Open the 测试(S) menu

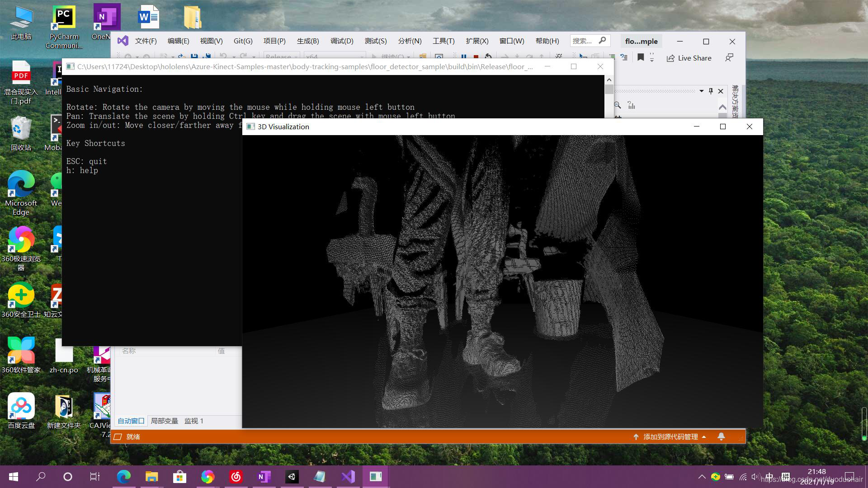pyautogui.click(x=376, y=41)
